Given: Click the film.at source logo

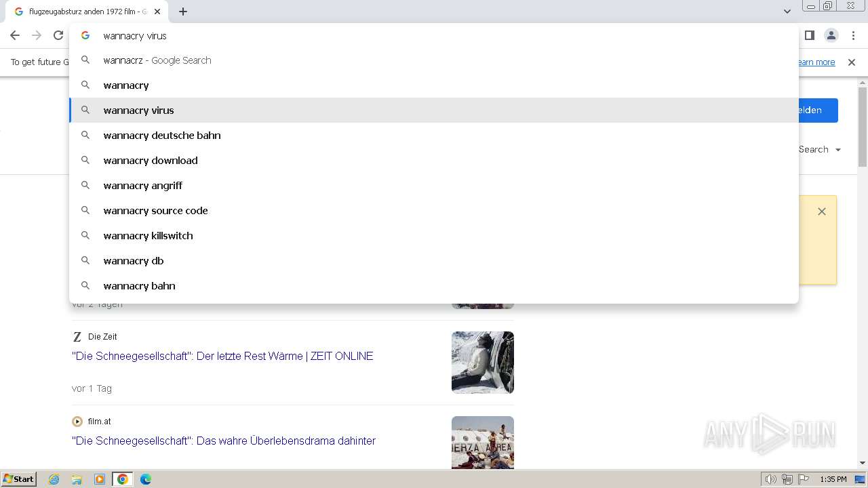Looking at the screenshot, I should [77, 422].
